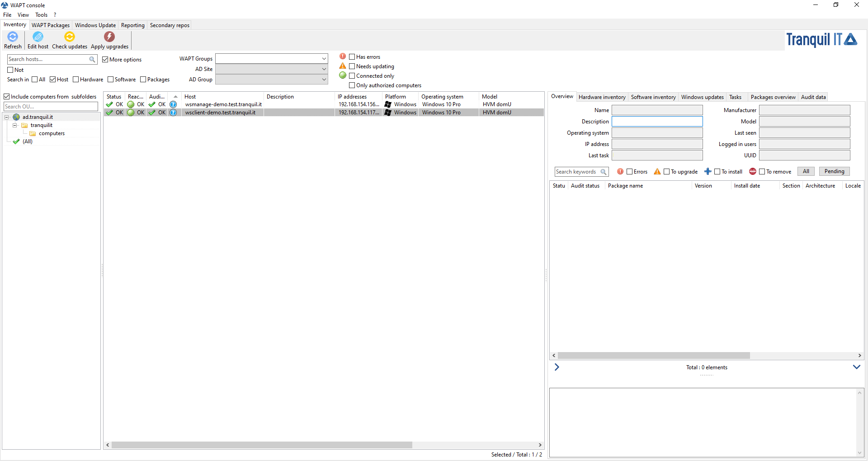The image size is (868, 461).
Task: Click the All packages filter button
Action: pyautogui.click(x=806, y=171)
